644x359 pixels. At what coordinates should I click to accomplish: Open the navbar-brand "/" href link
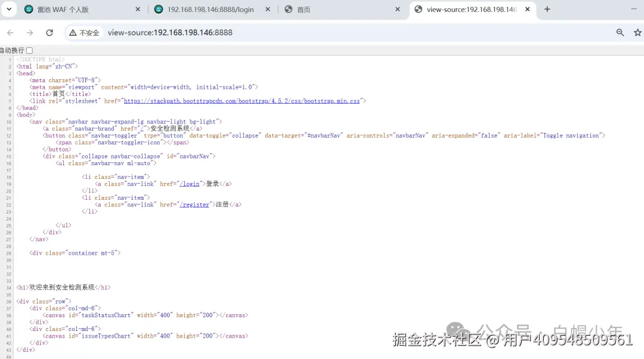point(142,129)
